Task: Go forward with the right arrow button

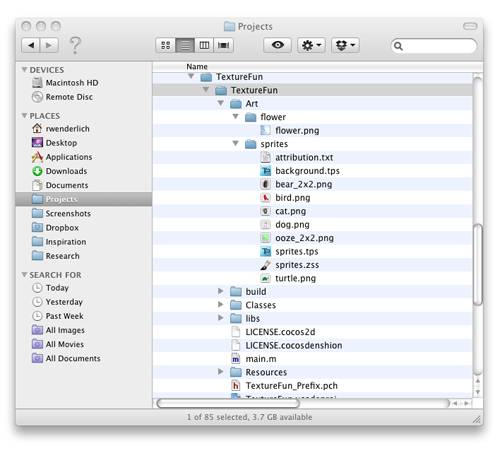Action: tap(49, 45)
